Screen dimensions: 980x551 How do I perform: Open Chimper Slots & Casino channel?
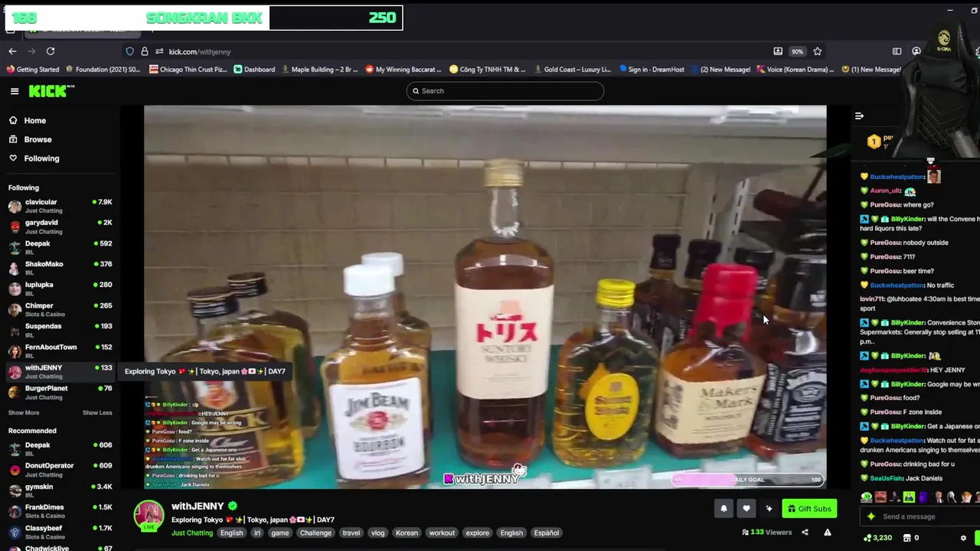click(x=60, y=309)
